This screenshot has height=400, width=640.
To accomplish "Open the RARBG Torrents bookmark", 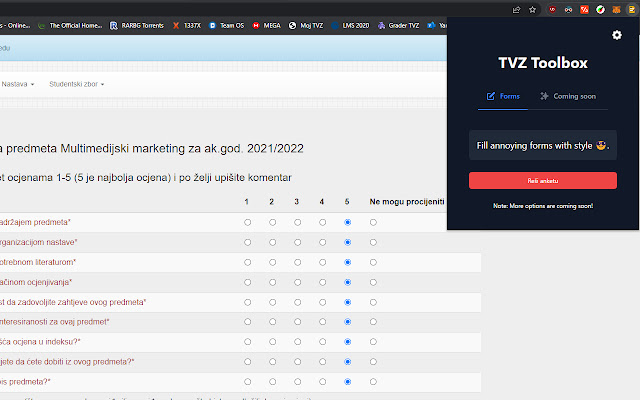I will tap(137, 26).
